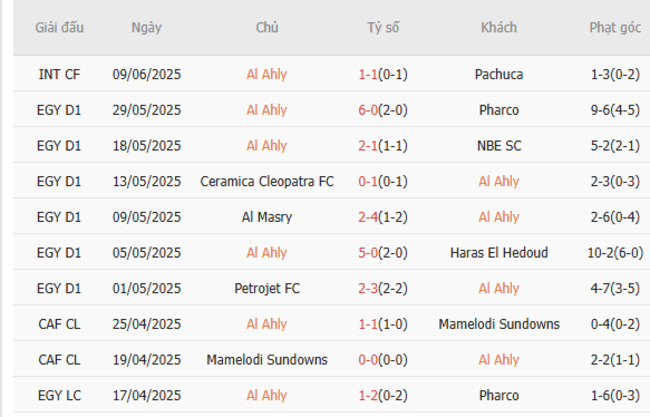The image size is (650, 417).
Task: Open the NBE SC team page
Action: (x=499, y=146)
